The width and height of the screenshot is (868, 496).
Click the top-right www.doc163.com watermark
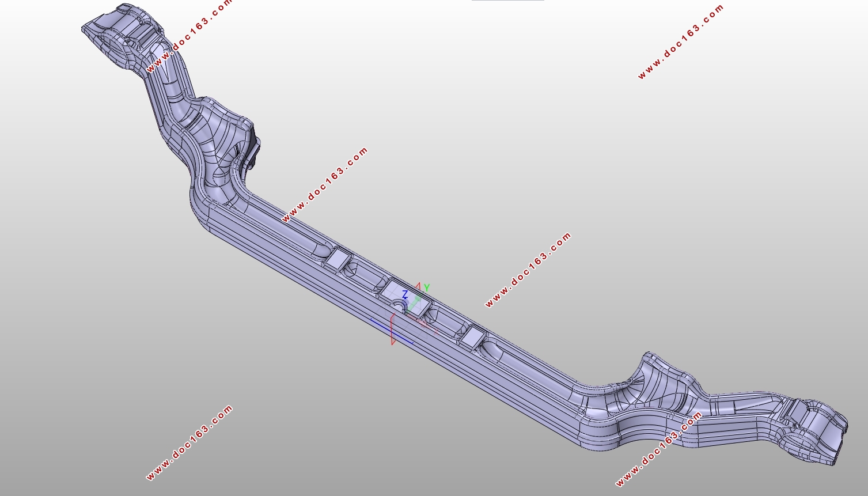click(x=681, y=41)
